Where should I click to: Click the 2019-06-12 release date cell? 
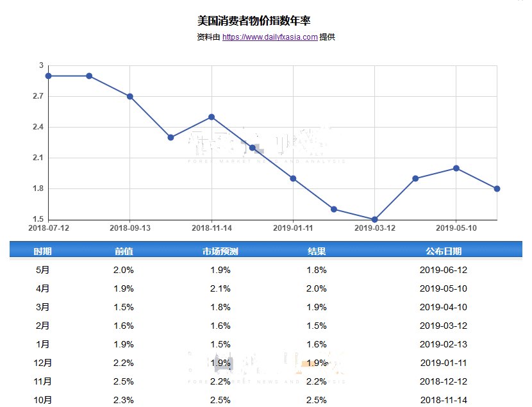(x=444, y=270)
